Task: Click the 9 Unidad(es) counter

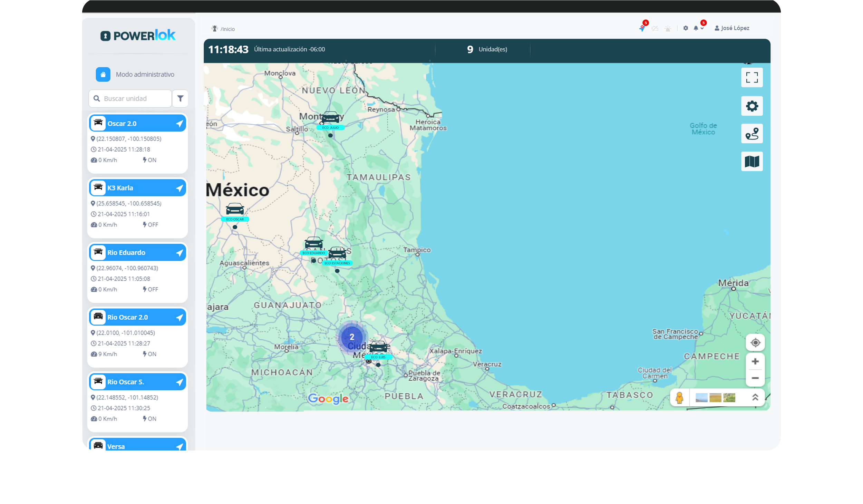Action: tap(487, 49)
